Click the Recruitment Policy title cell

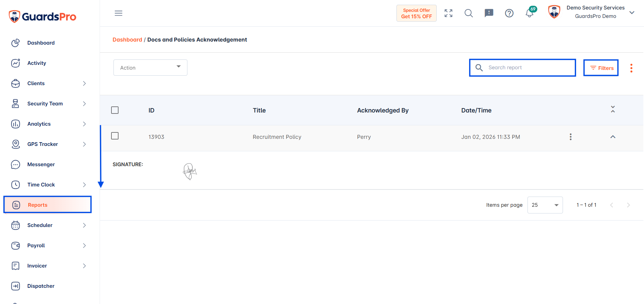coord(277,137)
